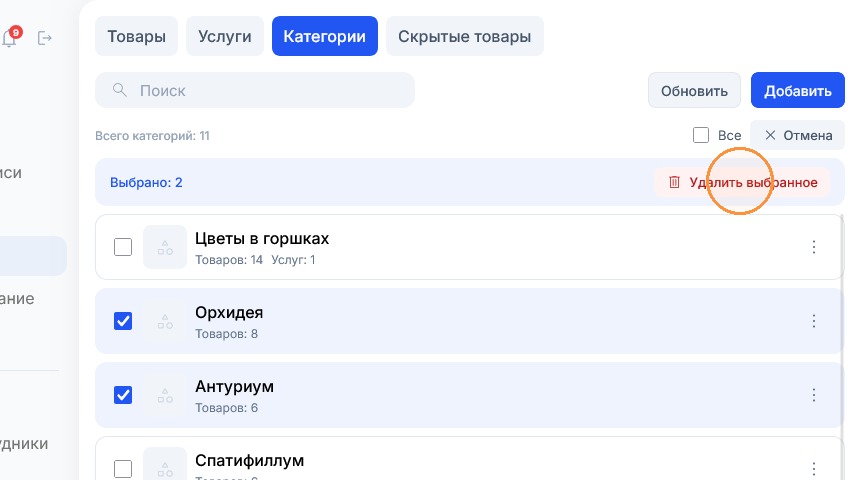861x480 pixels.
Task: Click the Цветы в горшках placeholder image icon
Action: point(165,247)
